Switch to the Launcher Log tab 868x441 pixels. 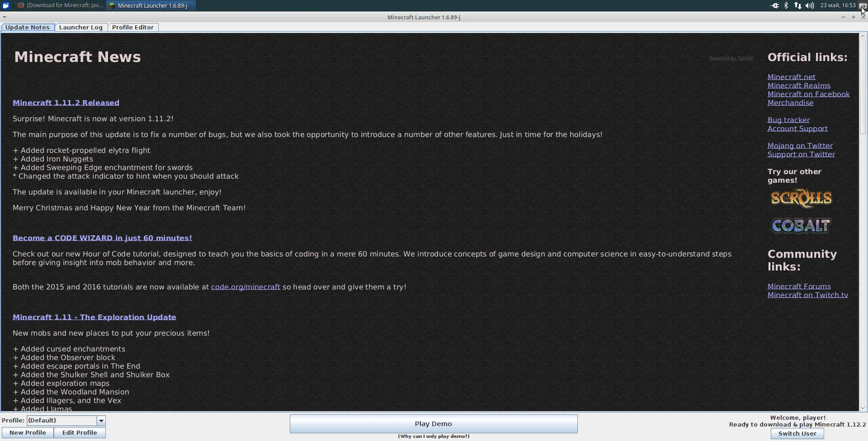click(x=81, y=27)
